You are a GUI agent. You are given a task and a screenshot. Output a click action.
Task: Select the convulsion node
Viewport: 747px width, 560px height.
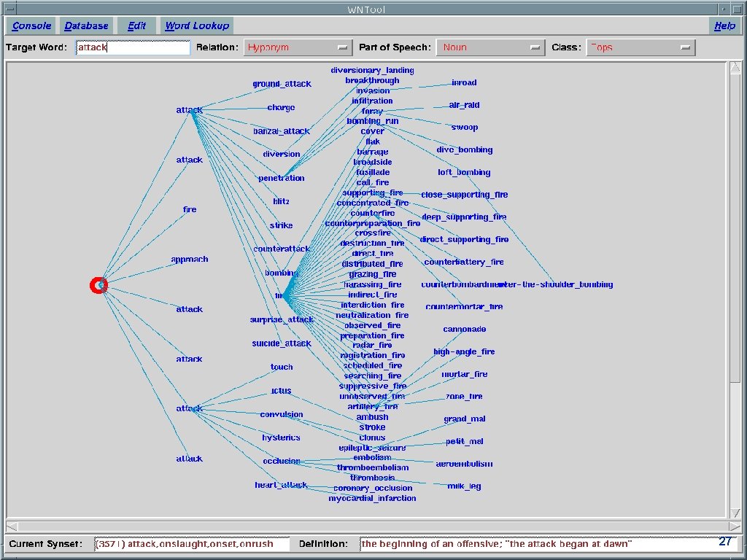click(282, 414)
